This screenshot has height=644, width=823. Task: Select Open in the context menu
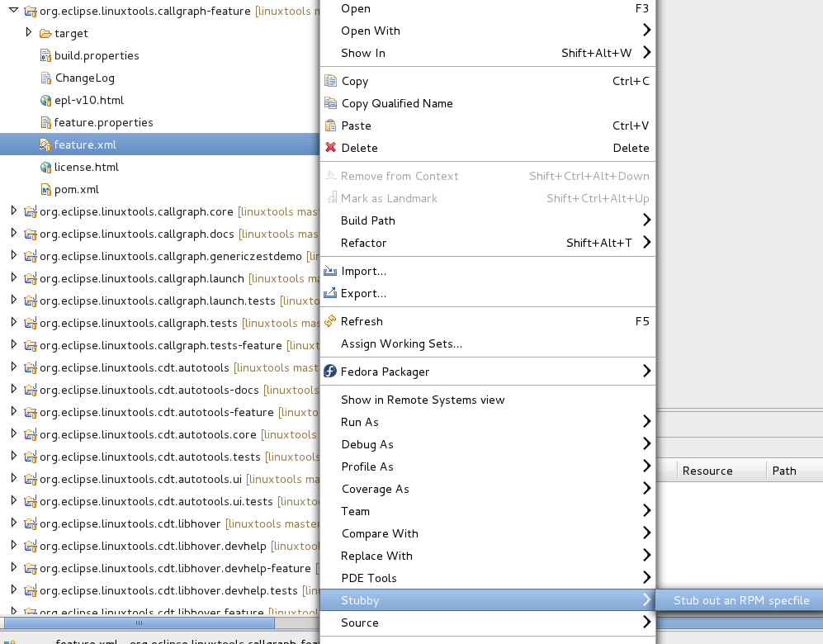488,8
